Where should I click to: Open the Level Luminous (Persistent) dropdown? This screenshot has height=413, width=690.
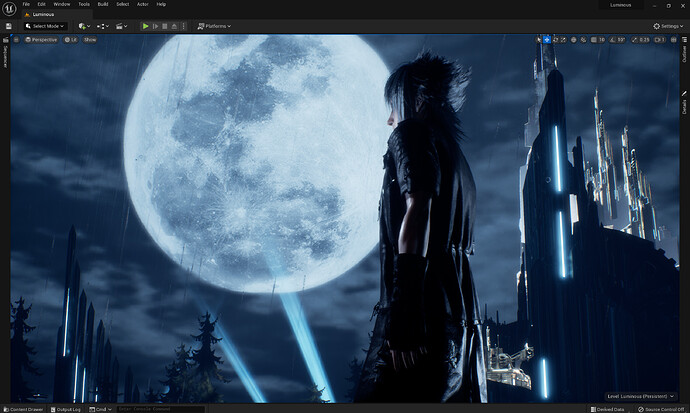pyautogui.click(x=641, y=396)
